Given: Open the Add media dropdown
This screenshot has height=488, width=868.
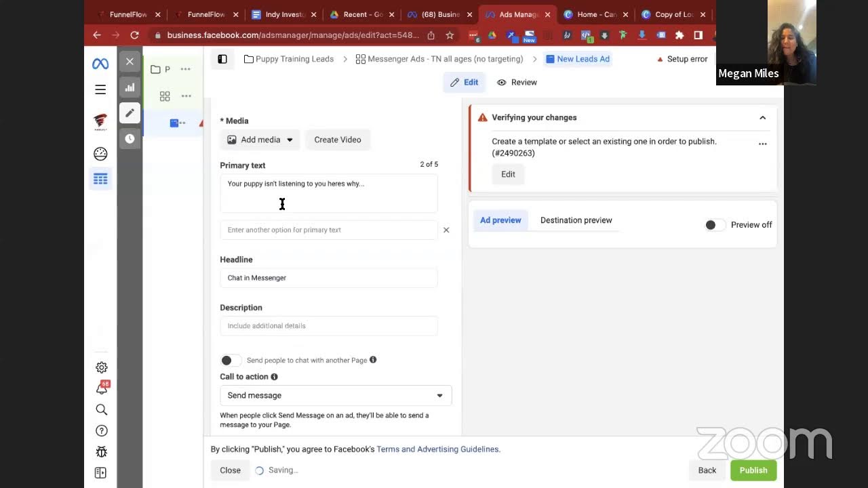Looking at the screenshot, I should click(x=260, y=140).
